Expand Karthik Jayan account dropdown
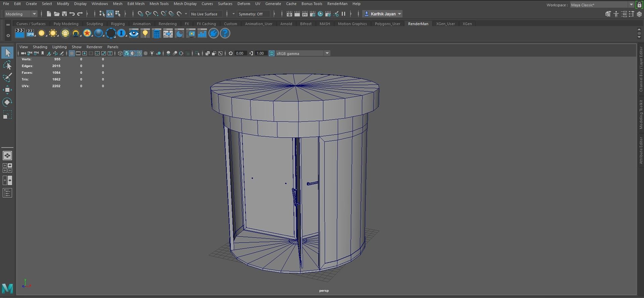 (x=382, y=14)
